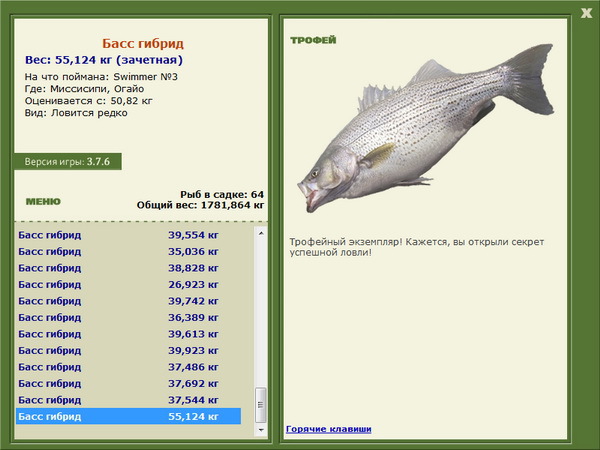Click the Версия игры: 3.7.6 label
The height and width of the screenshot is (450, 600).
pyautogui.click(x=67, y=161)
